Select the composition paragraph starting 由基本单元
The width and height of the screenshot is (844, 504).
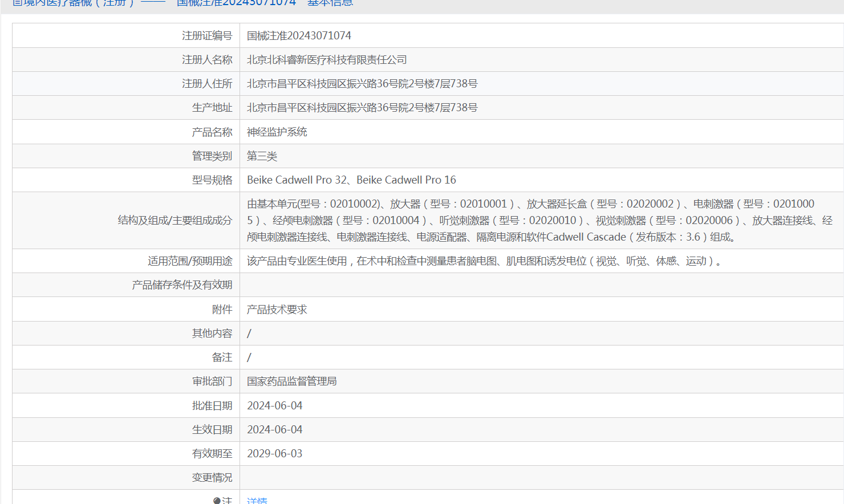539,220
